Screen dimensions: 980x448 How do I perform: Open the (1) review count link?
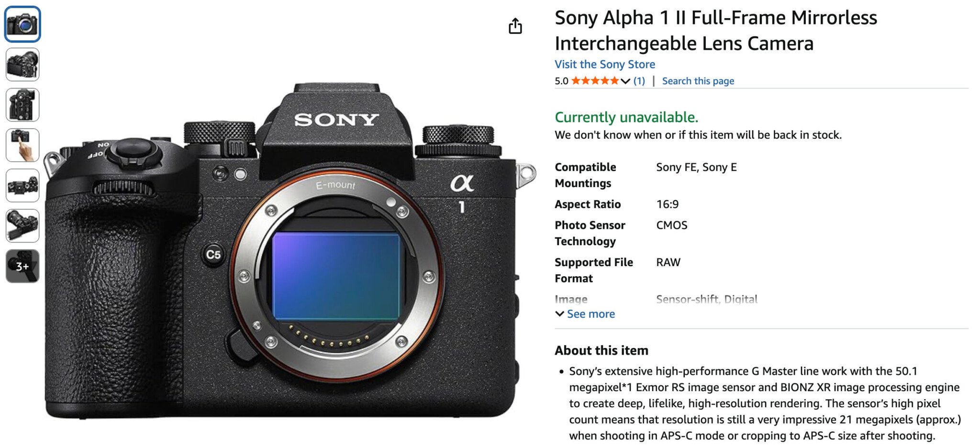639,81
